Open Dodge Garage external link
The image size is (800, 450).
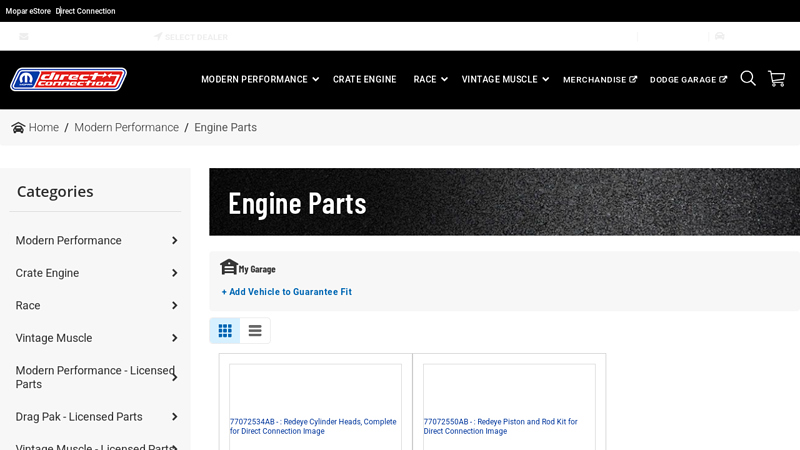(688, 80)
